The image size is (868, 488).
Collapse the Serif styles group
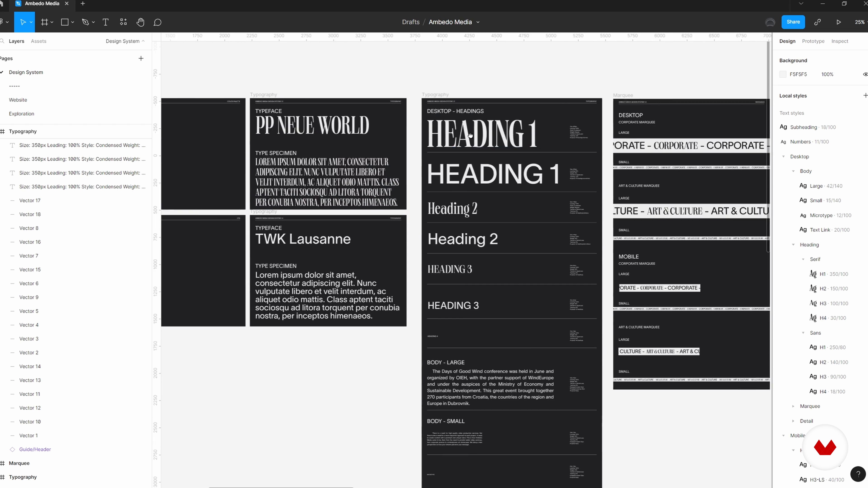coord(803,259)
